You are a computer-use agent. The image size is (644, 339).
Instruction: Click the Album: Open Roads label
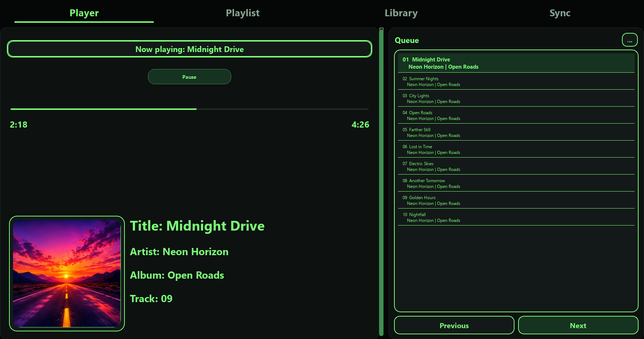pyautogui.click(x=177, y=275)
